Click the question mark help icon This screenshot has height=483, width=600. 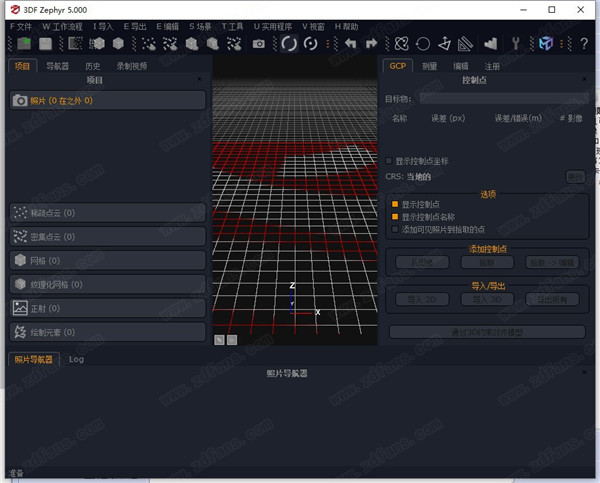[x=584, y=44]
